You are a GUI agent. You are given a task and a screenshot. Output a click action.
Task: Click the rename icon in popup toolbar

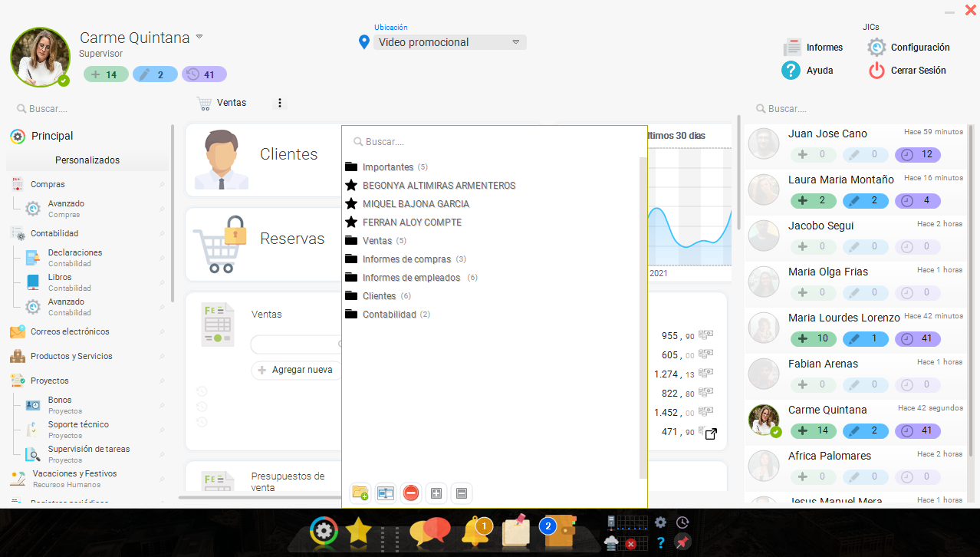click(385, 493)
